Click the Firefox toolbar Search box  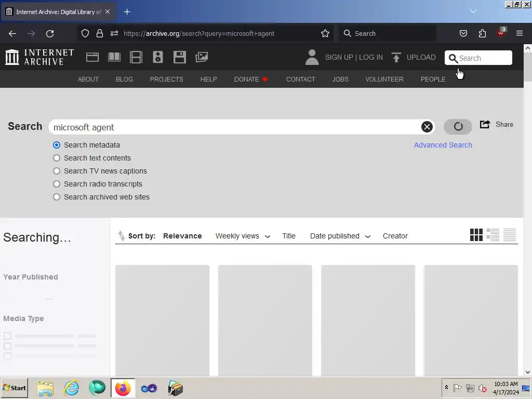(388, 34)
